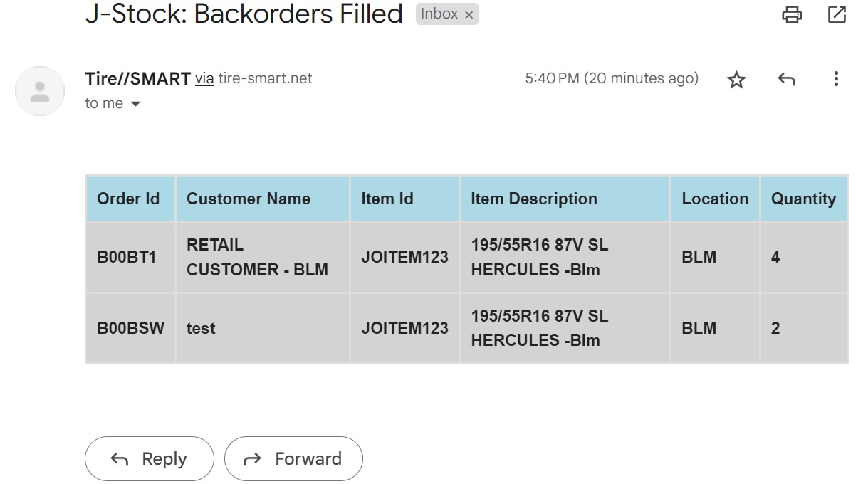The height and width of the screenshot is (484, 868).
Task: Click the email subject J-Stock: Backorders Filled
Action: click(244, 14)
